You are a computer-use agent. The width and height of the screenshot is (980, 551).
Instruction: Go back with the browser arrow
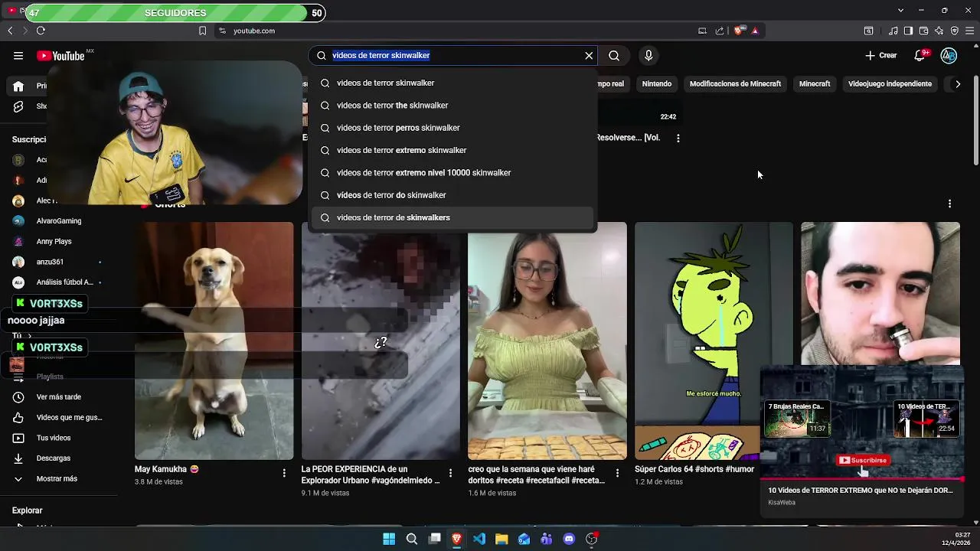(10, 31)
